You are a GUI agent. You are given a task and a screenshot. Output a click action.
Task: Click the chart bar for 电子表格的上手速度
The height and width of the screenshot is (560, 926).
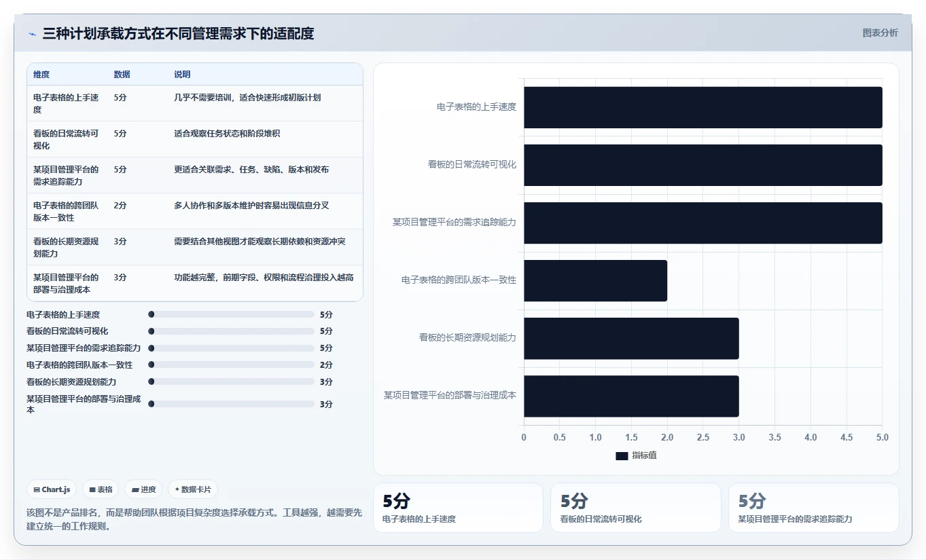pos(703,107)
